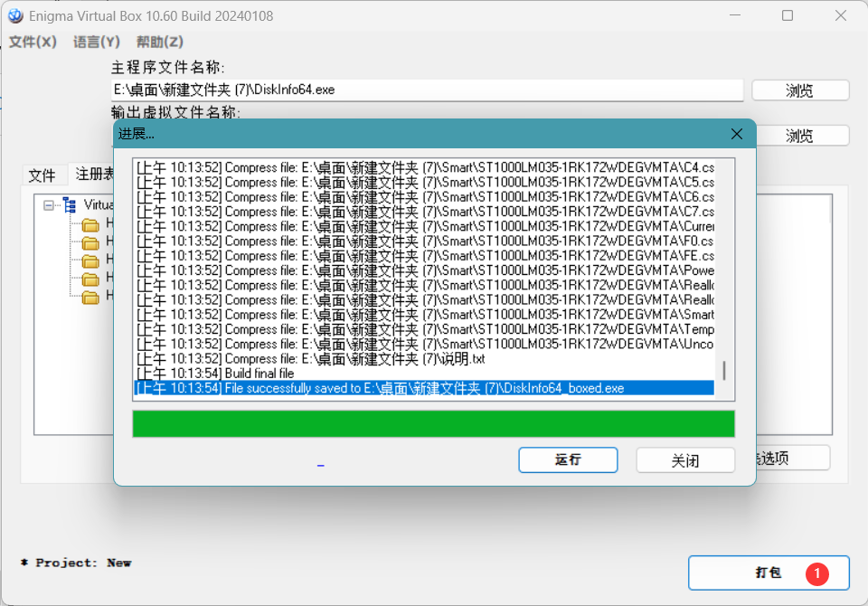Select the F0.cs compress log line
Viewport: 868px width, 606px height.
[425, 241]
